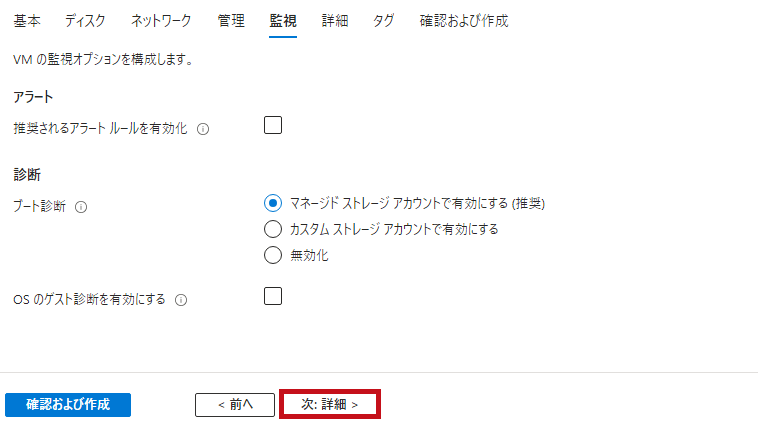This screenshot has height=430, width=758.
Task: Select the 監視 tab
Action: click(x=283, y=21)
